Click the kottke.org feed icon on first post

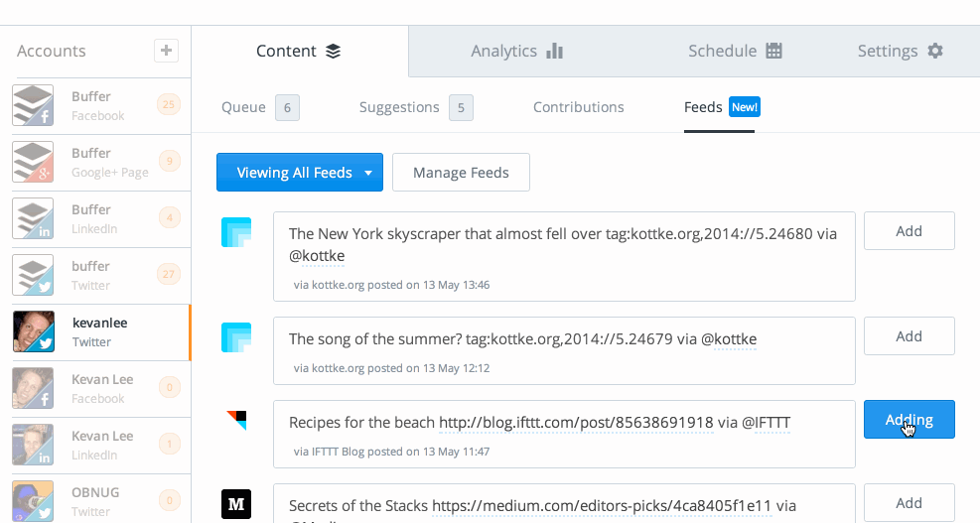[x=236, y=232]
